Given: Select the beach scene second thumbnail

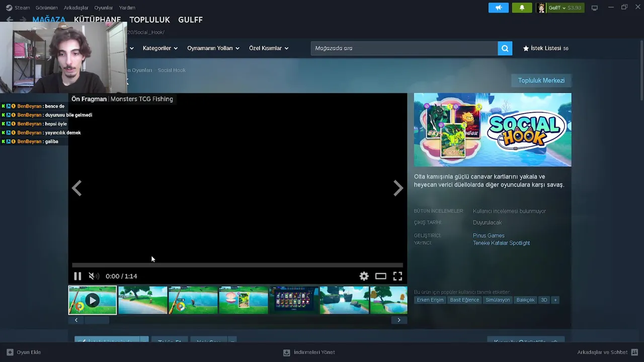Looking at the screenshot, I should click(143, 300).
